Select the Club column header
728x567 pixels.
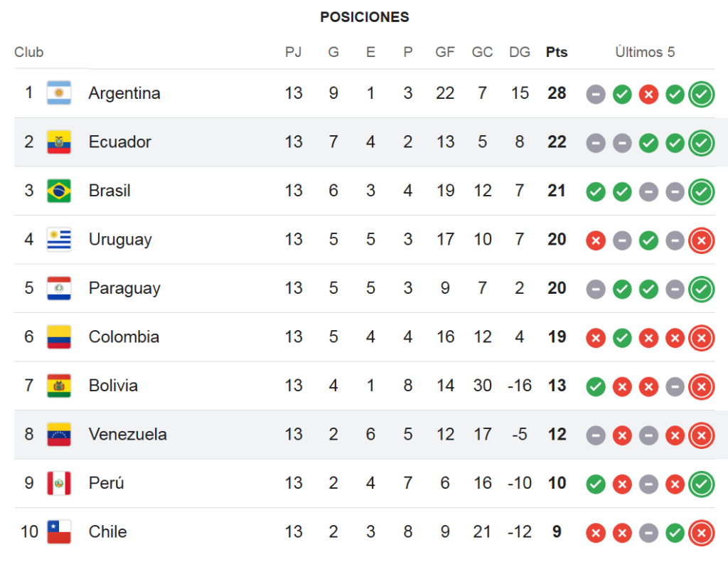[x=28, y=52]
